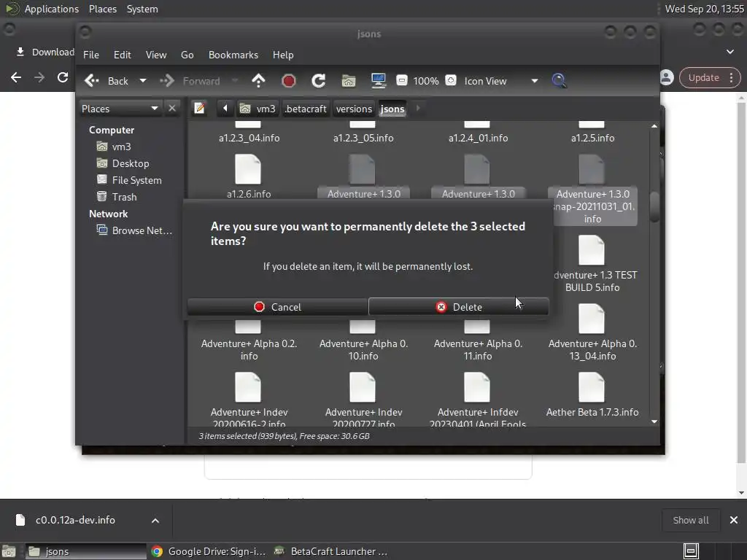Screen dimensions: 747x560
Task: Select Adventure+ Alpha 0.2.info label
Action: pyautogui.click(x=249, y=349)
